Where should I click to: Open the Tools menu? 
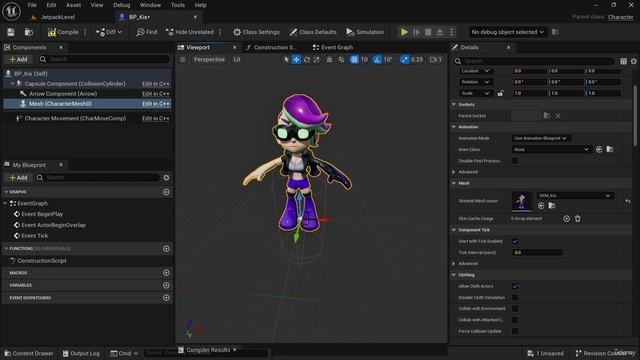point(178,5)
